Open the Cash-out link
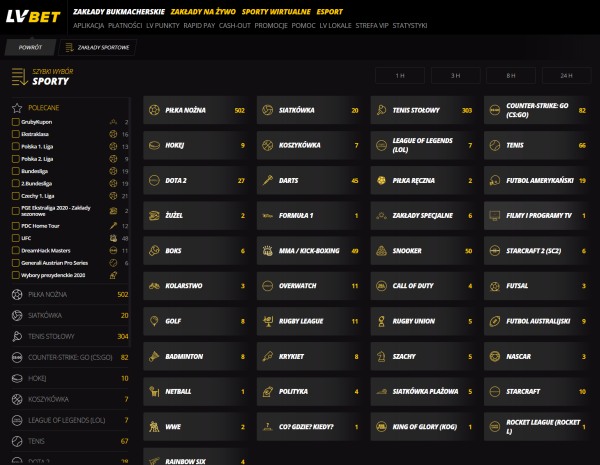This screenshot has width=600, height=465. (x=235, y=26)
